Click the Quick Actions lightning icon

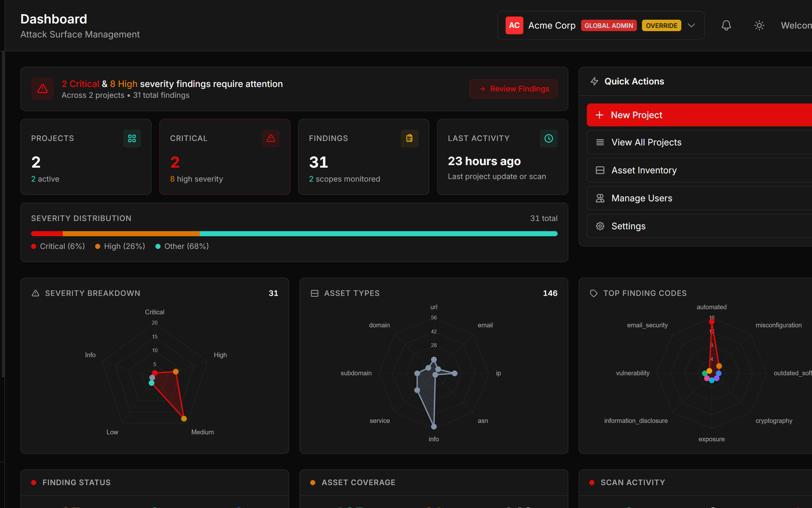594,81
